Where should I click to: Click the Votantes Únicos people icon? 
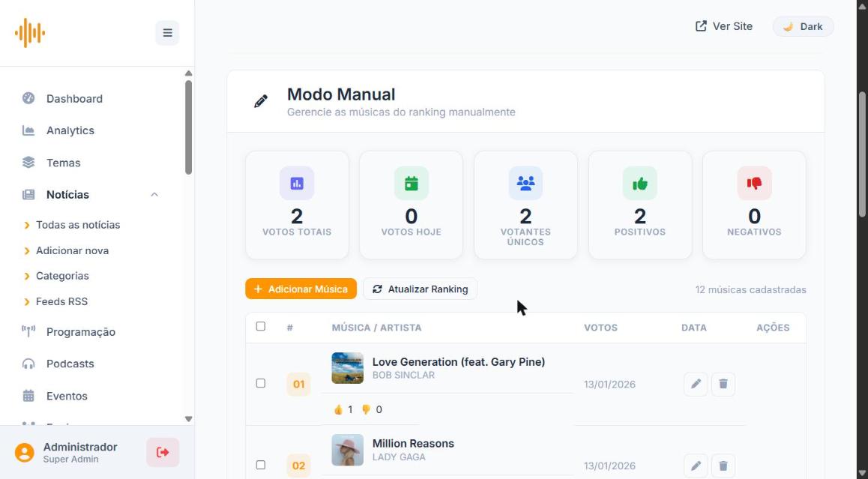pos(525,184)
